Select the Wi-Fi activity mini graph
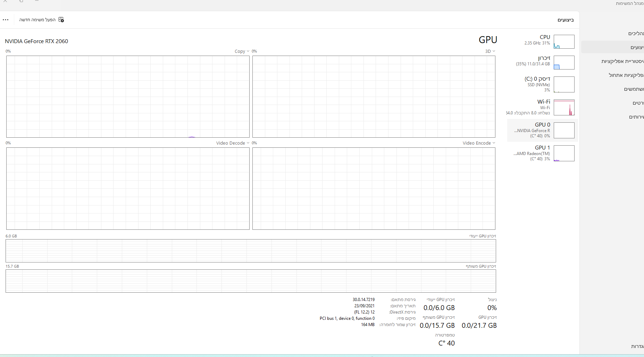Screen dimensions: 644x357 (x=564, y=107)
